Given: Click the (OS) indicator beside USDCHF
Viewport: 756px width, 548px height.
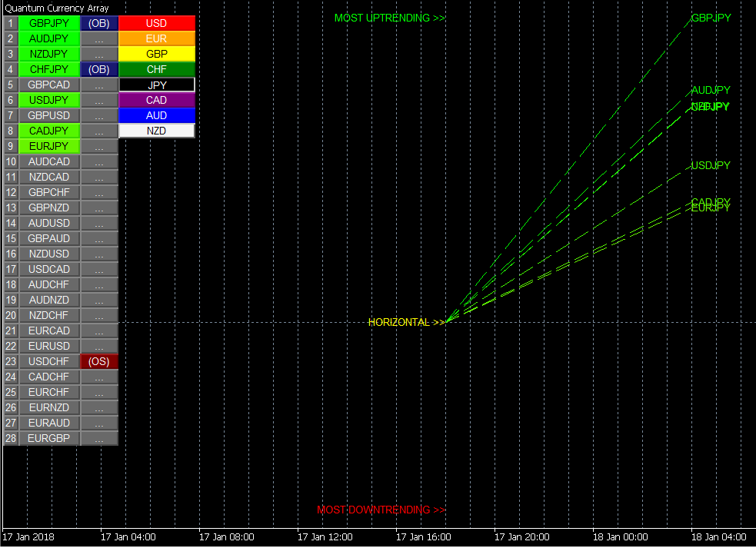Looking at the screenshot, I should tap(99, 361).
